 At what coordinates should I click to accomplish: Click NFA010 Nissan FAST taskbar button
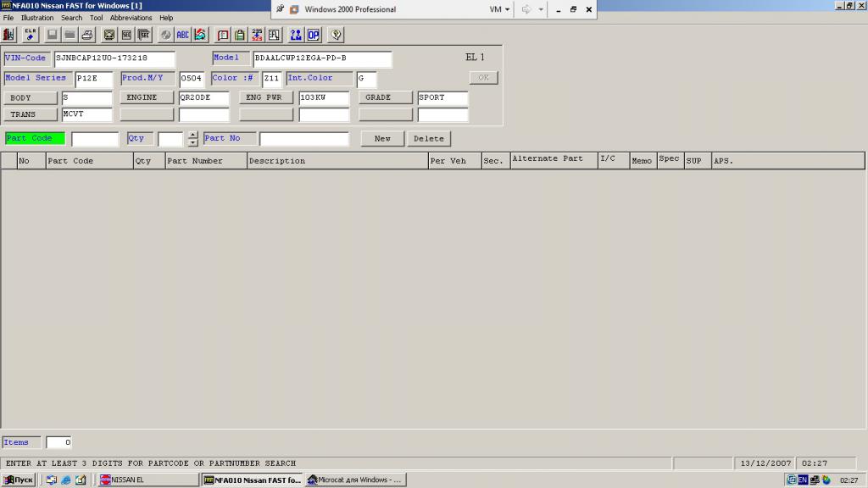pos(253,480)
